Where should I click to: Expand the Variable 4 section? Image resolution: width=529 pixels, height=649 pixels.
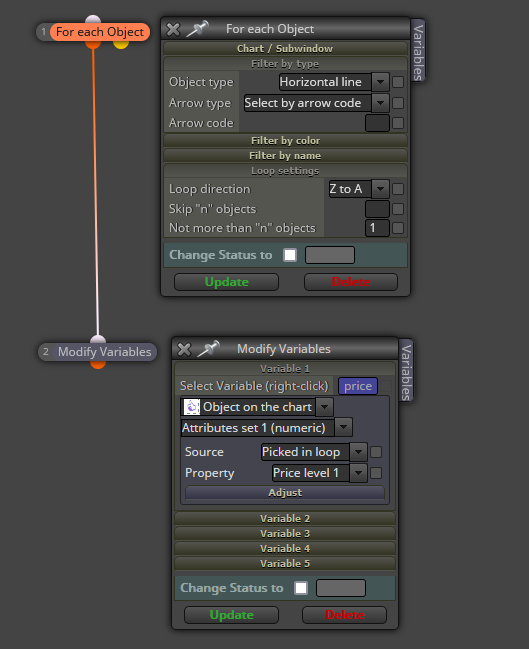(285, 548)
